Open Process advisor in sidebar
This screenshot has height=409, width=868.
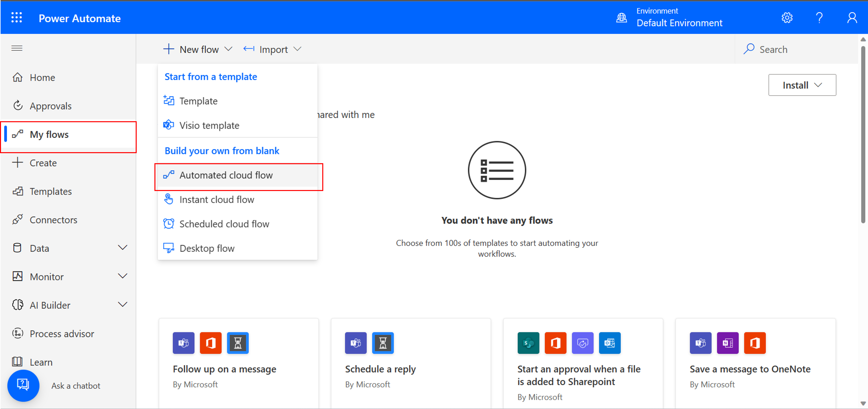click(68, 334)
